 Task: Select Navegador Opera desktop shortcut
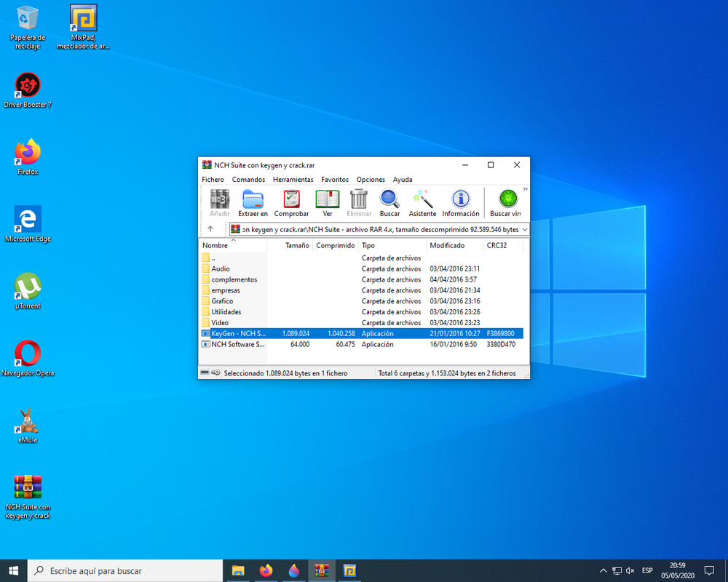[28, 359]
